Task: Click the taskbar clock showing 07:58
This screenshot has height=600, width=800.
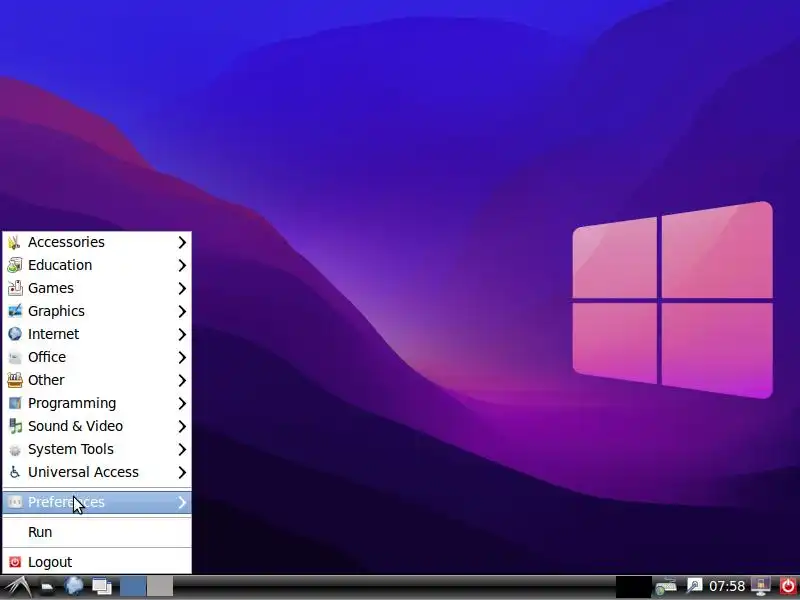Action: coord(727,586)
